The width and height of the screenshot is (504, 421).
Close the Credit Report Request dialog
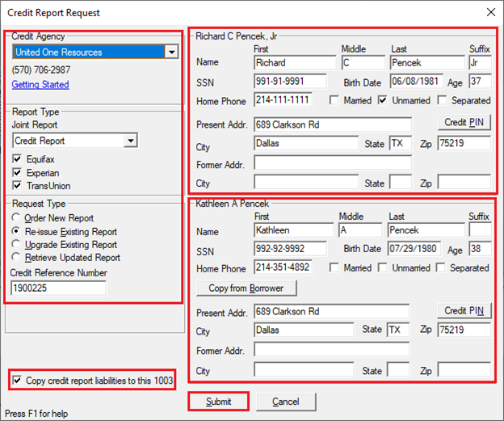click(x=491, y=12)
